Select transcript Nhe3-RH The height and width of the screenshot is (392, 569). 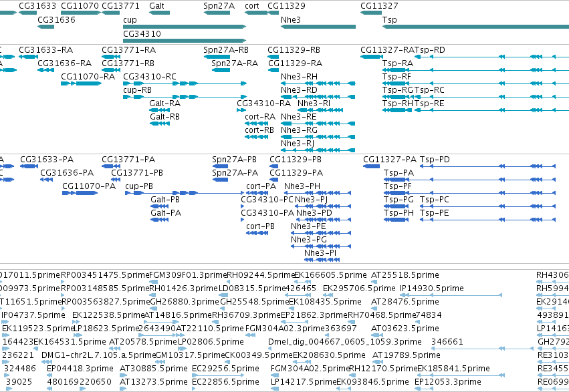(318, 83)
